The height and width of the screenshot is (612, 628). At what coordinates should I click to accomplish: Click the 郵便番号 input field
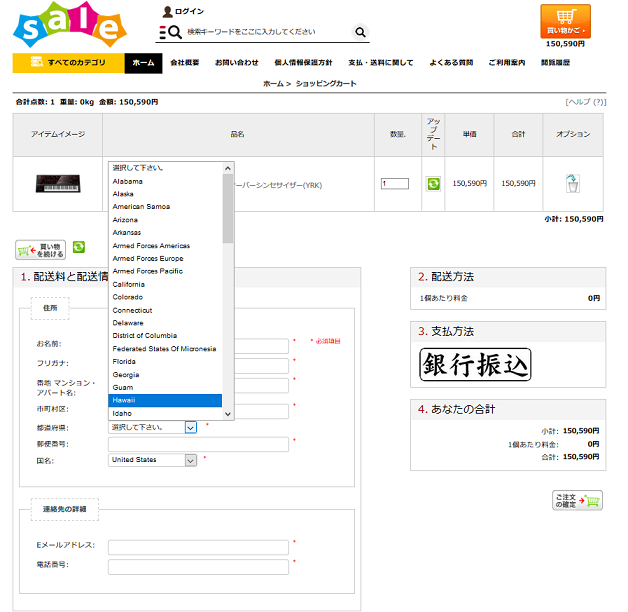[x=198, y=444]
